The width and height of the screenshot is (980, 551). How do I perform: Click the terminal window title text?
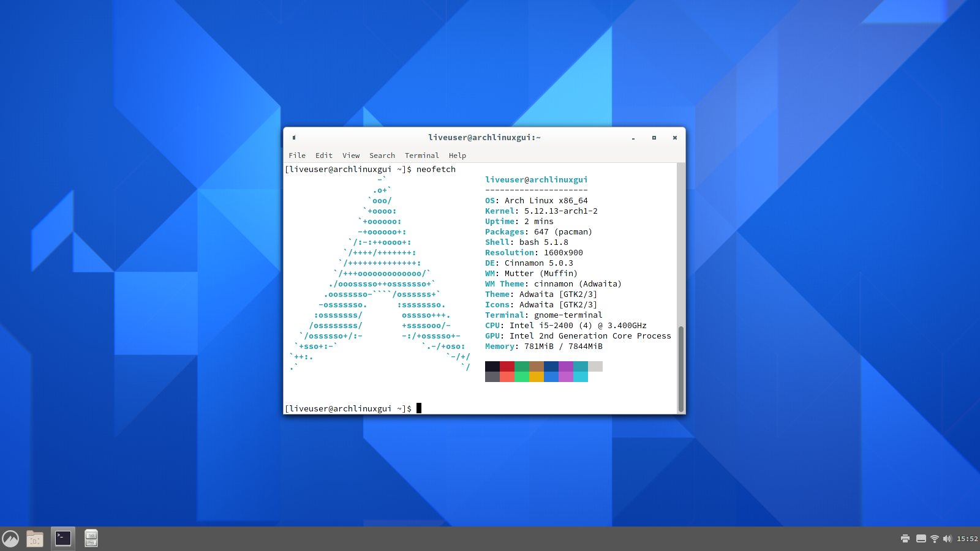point(484,138)
